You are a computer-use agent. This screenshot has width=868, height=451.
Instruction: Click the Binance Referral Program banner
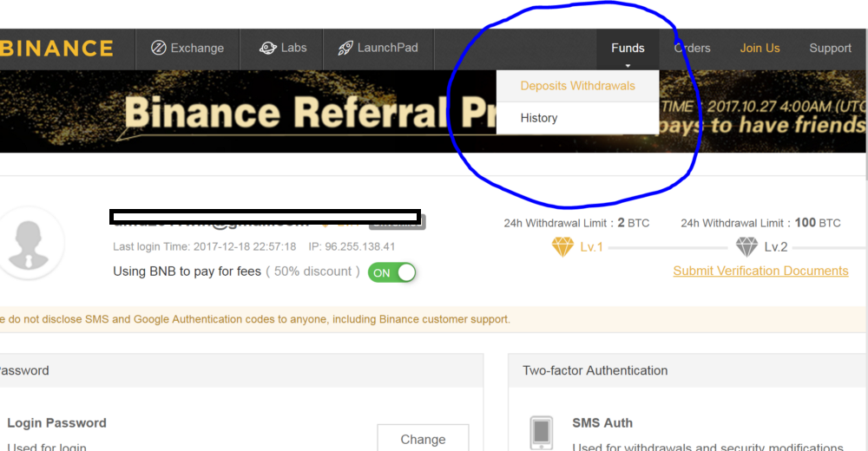[x=433, y=111]
